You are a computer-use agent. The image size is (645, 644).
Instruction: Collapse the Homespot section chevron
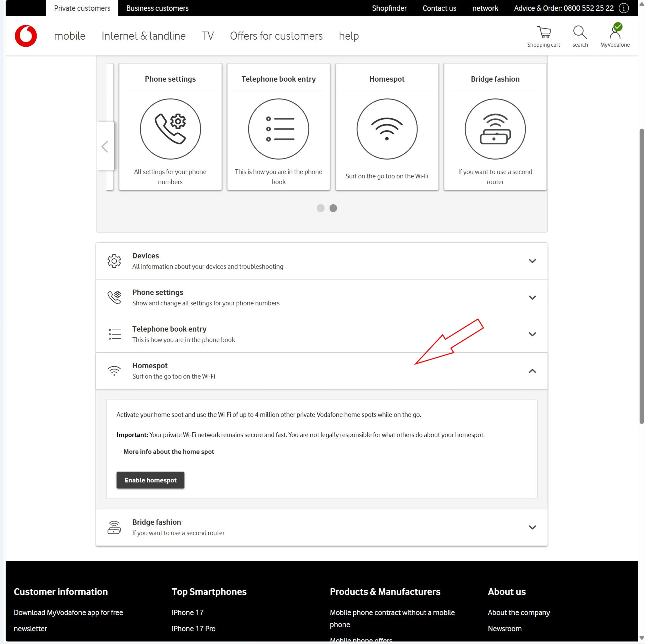(532, 371)
